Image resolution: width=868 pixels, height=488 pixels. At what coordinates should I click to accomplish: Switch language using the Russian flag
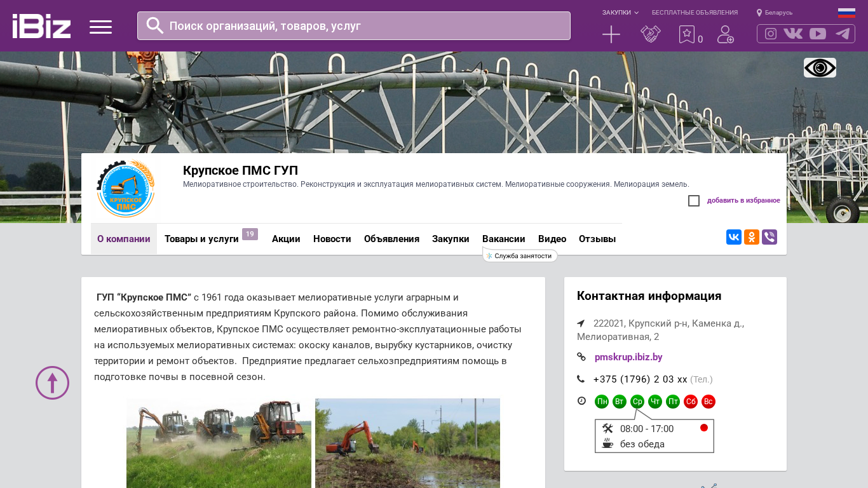(x=846, y=13)
